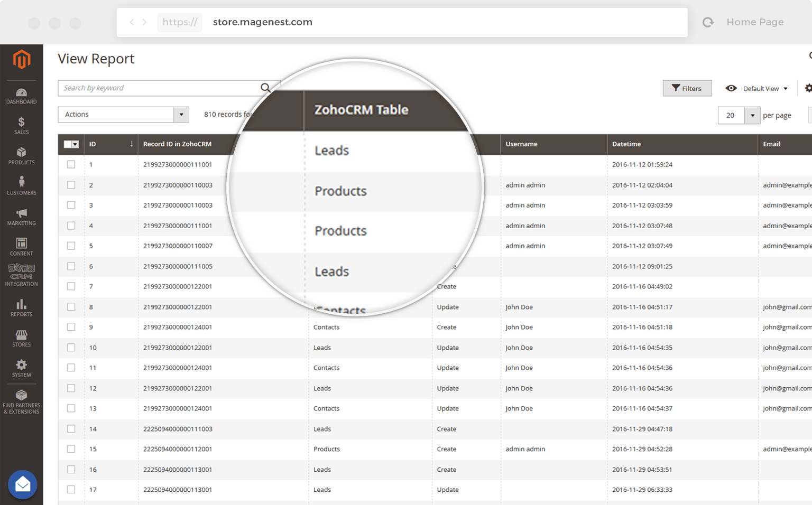The width and height of the screenshot is (812, 505).
Task: Check the checkbox for row ID 8
Action: [x=71, y=307]
